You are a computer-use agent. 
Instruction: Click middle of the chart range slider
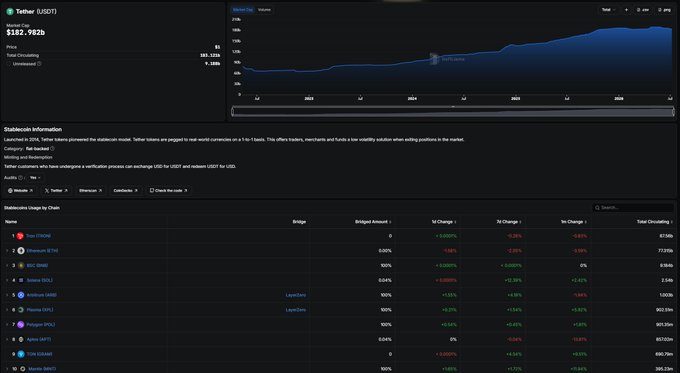point(453,112)
